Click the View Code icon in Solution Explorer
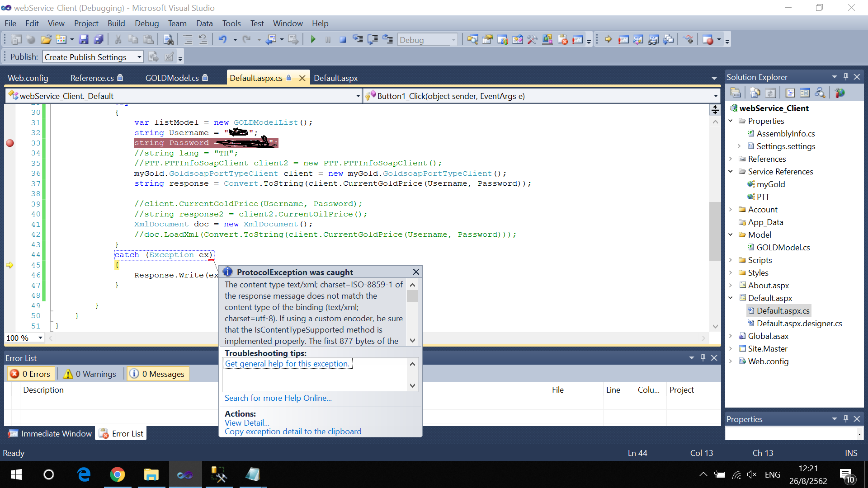 coord(790,93)
